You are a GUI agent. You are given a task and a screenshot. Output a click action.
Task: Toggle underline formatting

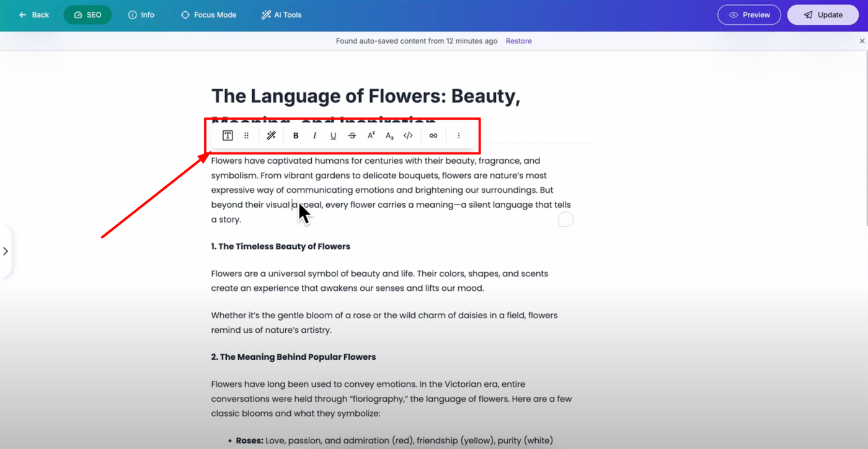(x=333, y=136)
